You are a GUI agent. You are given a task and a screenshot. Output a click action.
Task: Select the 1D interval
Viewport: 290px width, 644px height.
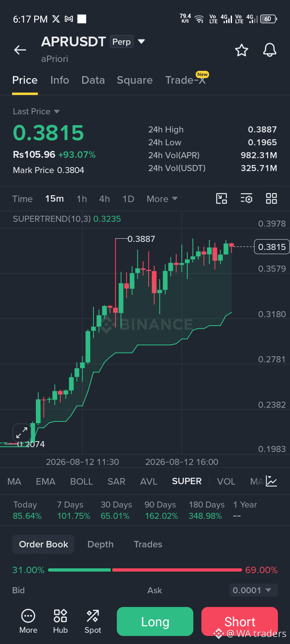[128, 199]
